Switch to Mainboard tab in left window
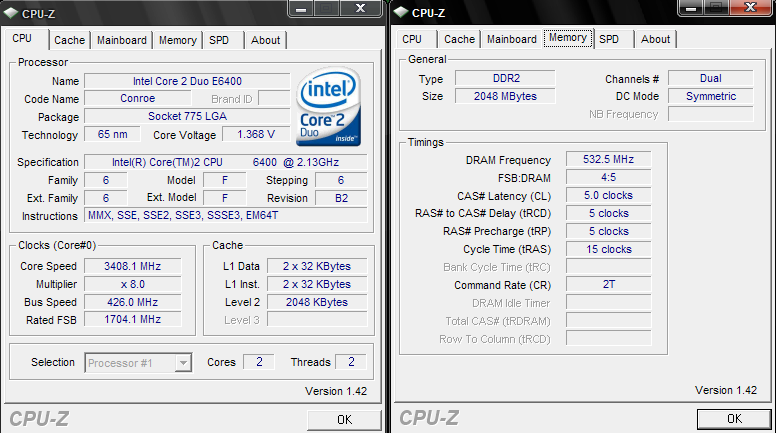 tap(122, 40)
